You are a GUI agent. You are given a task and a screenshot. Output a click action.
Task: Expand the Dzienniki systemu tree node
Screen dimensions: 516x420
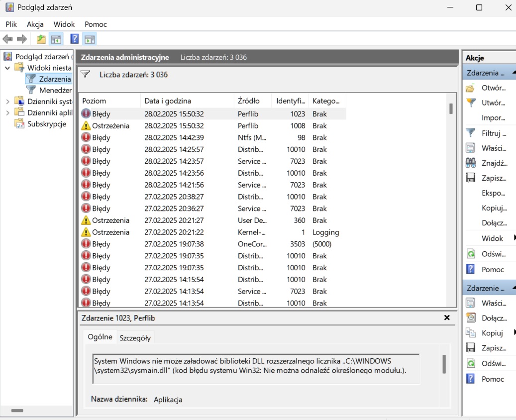click(7, 101)
